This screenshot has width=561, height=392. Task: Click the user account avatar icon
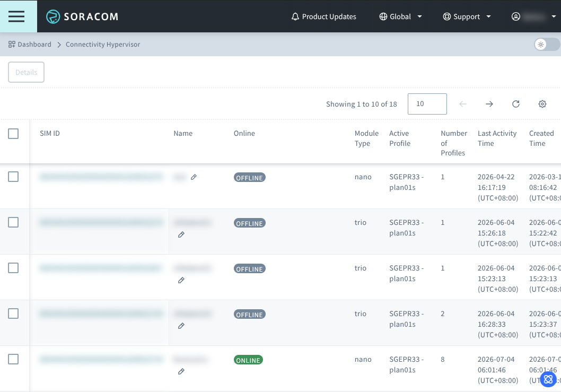515,16
